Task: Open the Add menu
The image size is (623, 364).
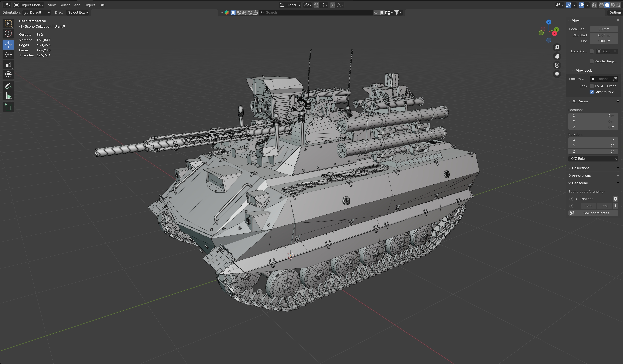Action: click(x=77, y=5)
